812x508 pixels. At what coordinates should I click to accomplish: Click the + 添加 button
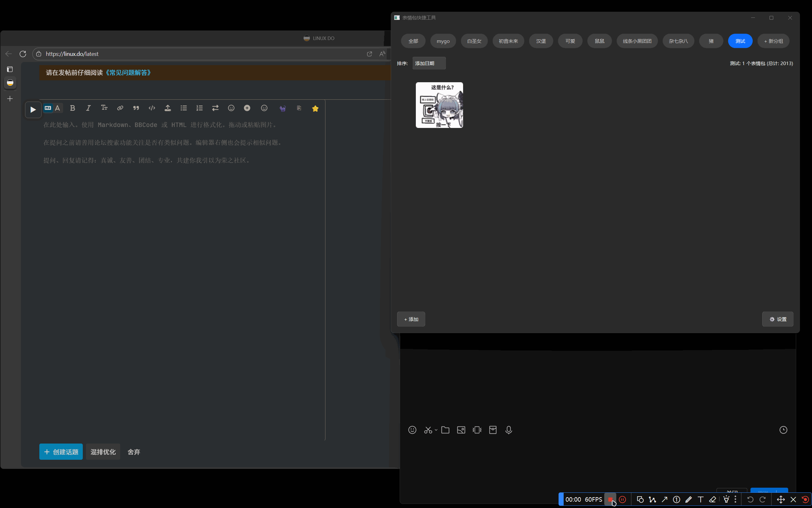point(411,319)
